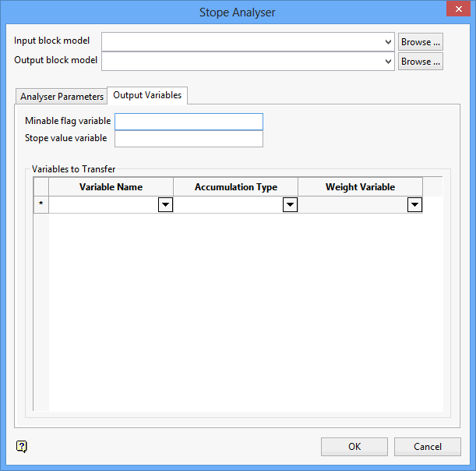Click the Variable Name column header
Image resolution: width=476 pixels, height=471 pixels.
[111, 187]
